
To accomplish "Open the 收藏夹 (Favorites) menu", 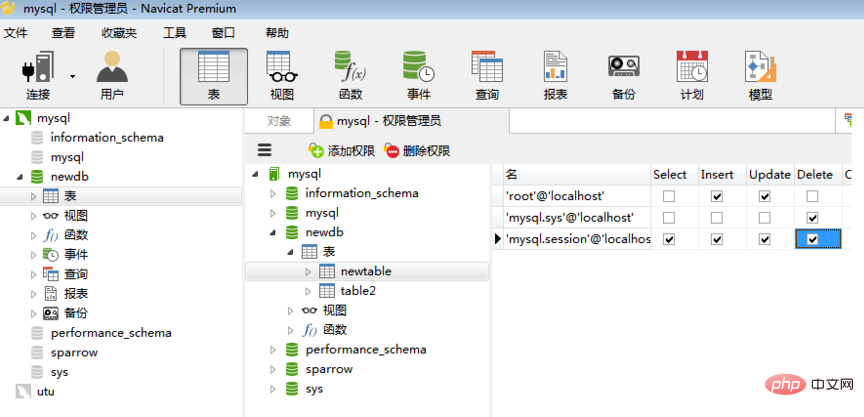I will click(x=119, y=33).
